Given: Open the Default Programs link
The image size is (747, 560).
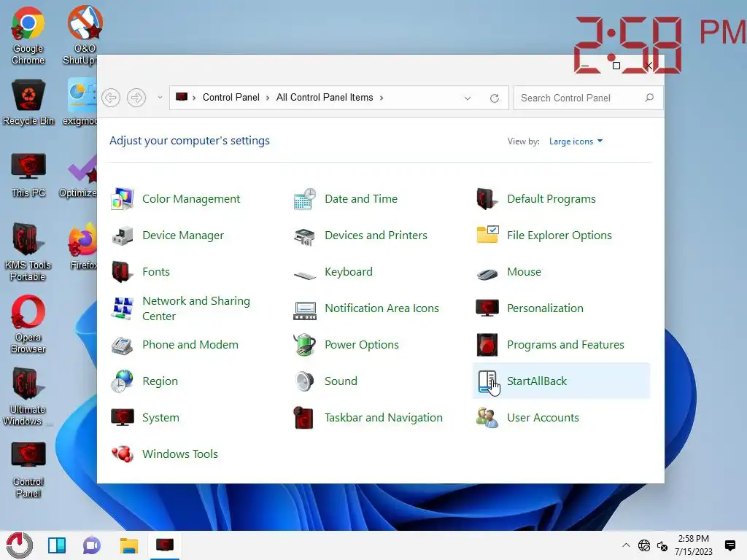Looking at the screenshot, I should [x=551, y=199].
